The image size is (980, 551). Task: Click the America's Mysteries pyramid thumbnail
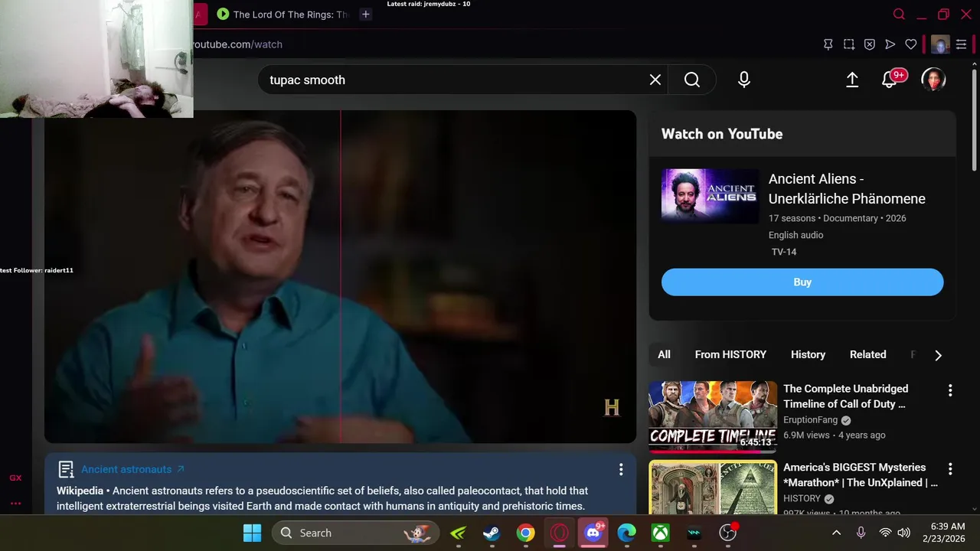[x=713, y=487]
